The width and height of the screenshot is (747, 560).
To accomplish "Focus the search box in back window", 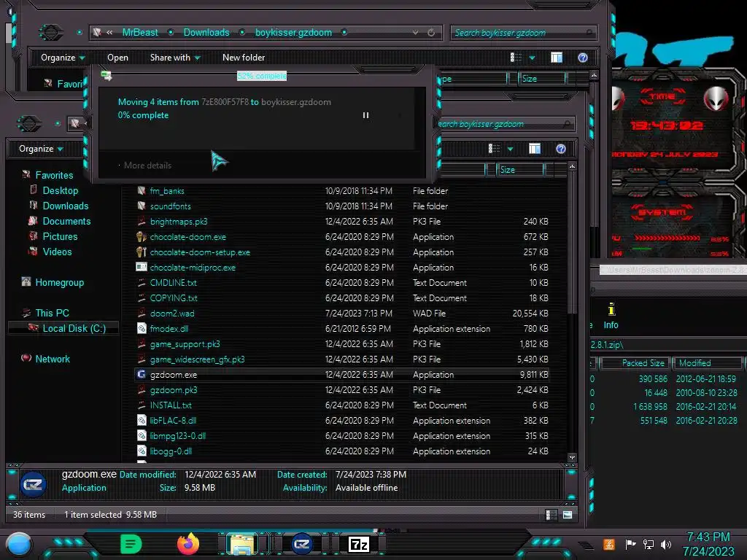I will click(522, 33).
